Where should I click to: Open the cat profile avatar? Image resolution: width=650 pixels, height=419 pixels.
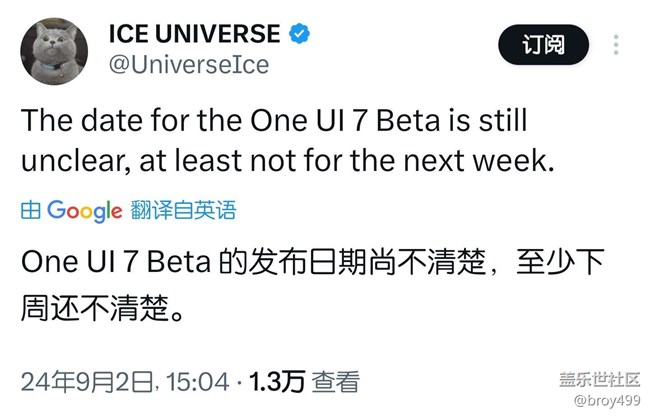tap(52, 49)
